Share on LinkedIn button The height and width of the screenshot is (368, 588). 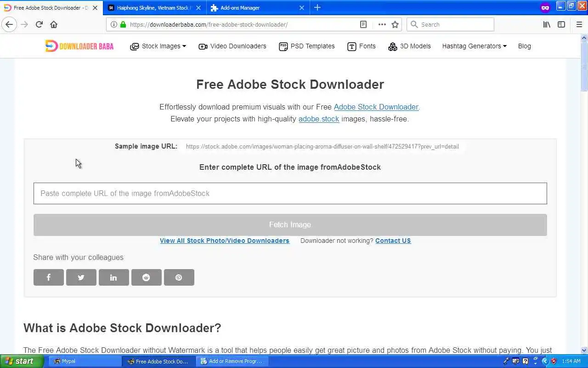(x=114, y=277)
